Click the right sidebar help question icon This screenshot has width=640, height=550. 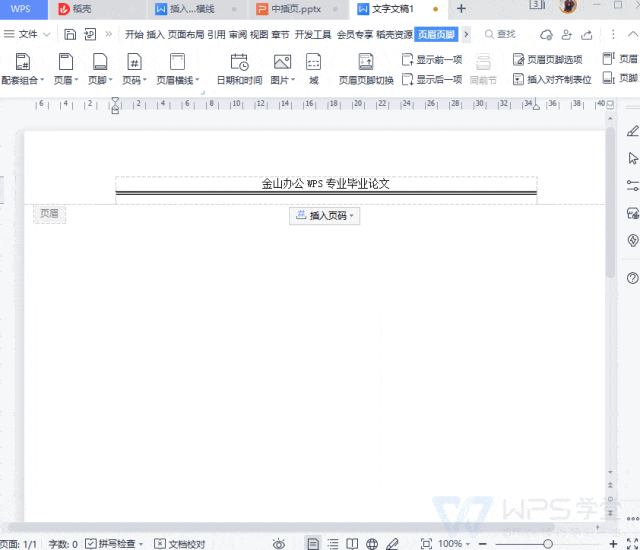tap(632, 278)
